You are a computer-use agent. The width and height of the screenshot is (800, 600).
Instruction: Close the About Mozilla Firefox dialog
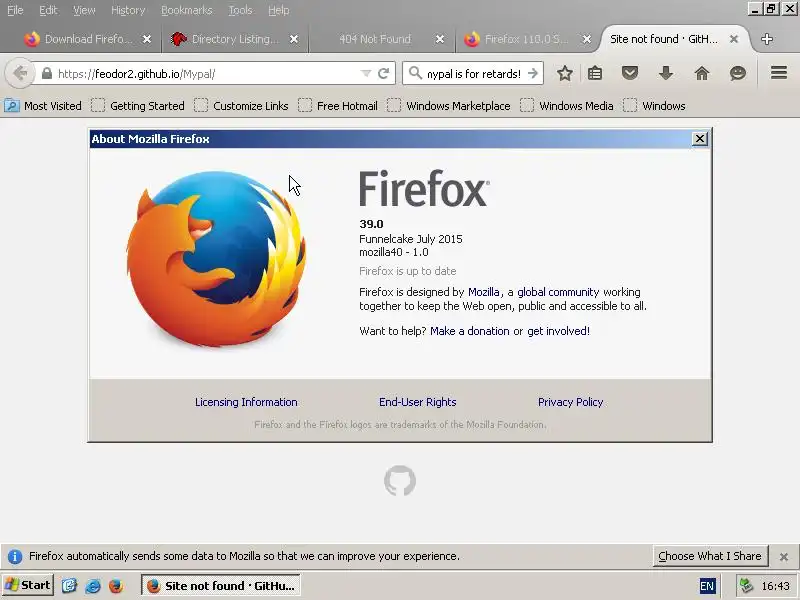pyautogui.click(x=699, y=139)
